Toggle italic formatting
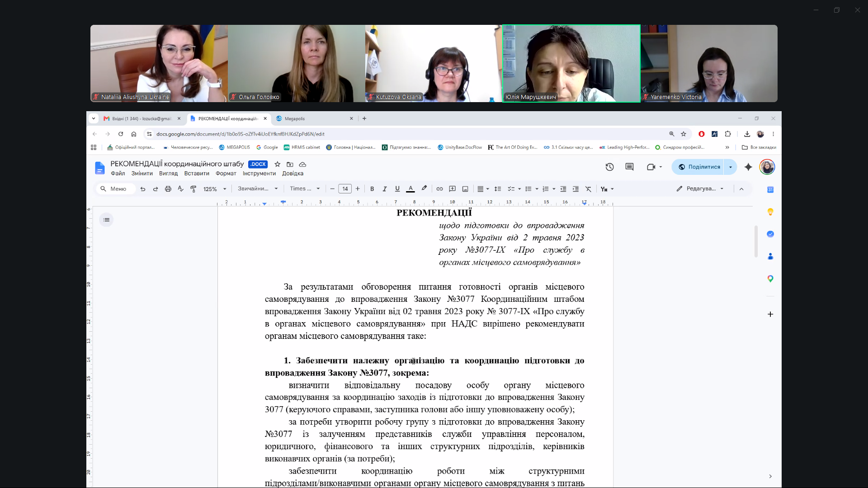The height and width of the screenshot is (488, 868). 385,189
